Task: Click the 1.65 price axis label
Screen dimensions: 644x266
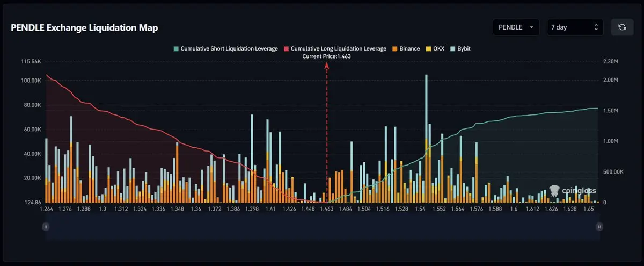Action: (588, 209)
